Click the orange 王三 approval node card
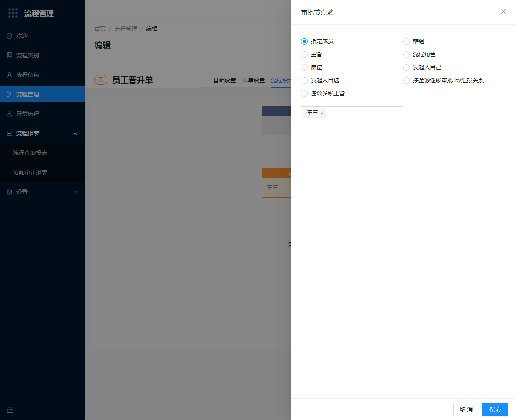This screenshot has width=515, height=420. pyautogui.click(x=277, y=183)
